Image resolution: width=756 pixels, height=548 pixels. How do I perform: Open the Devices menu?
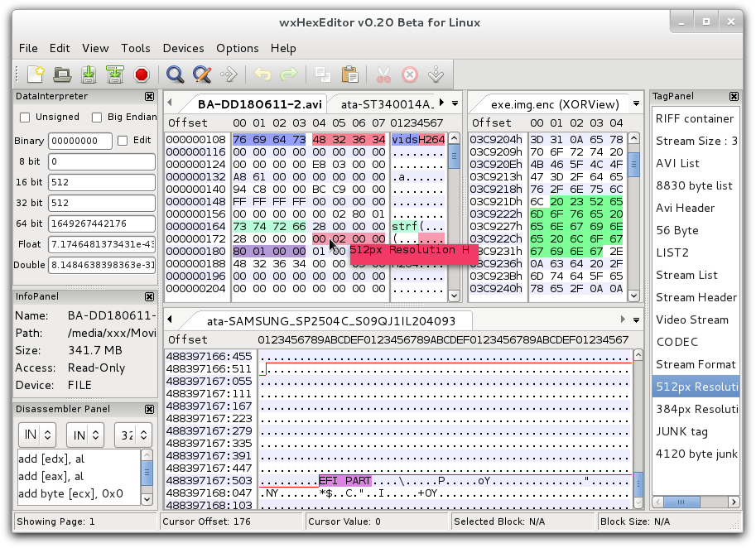(183, 48)
